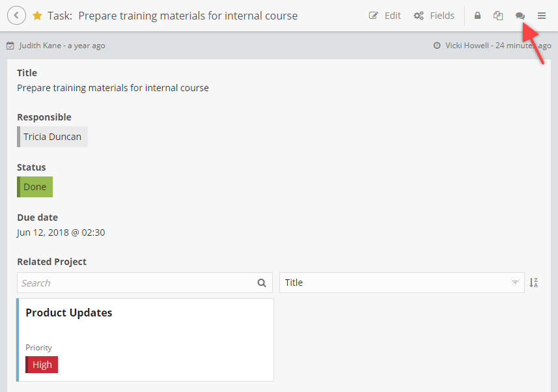The image size is (558, 392).
Task: Click the Due date value
Action: pos(61,232)
